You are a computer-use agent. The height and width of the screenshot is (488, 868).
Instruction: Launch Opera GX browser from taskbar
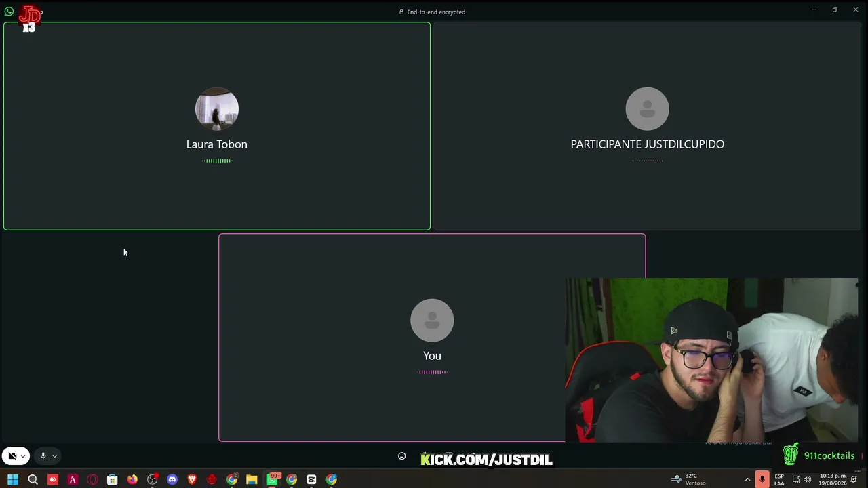(93, 480)
